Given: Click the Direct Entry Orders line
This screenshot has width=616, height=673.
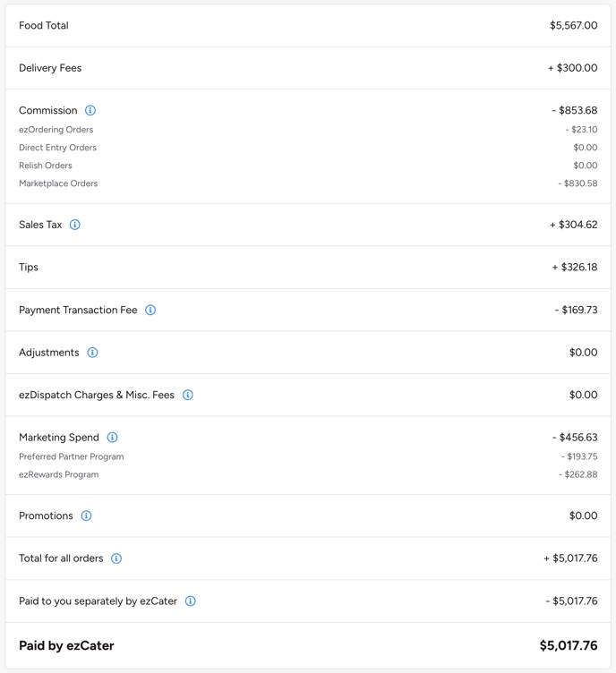Looking at the screenshot, I should (x=57, y=148).
